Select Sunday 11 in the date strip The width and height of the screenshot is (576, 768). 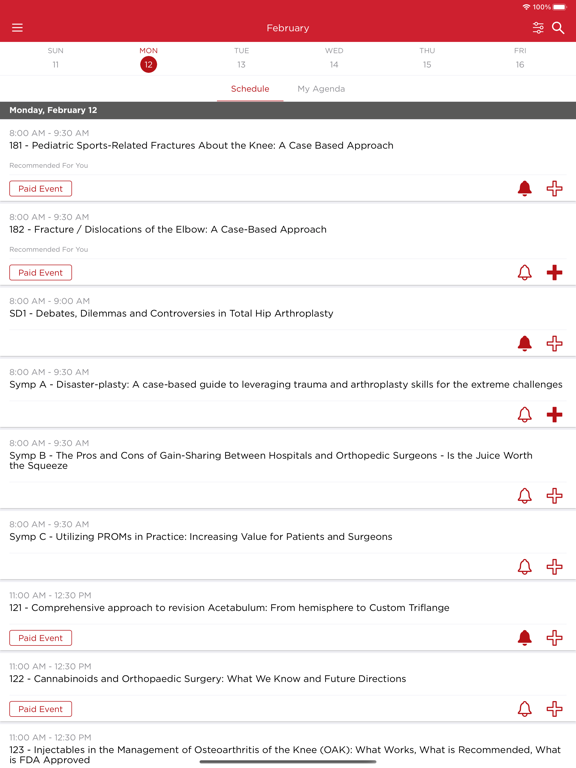coord(55,58)
